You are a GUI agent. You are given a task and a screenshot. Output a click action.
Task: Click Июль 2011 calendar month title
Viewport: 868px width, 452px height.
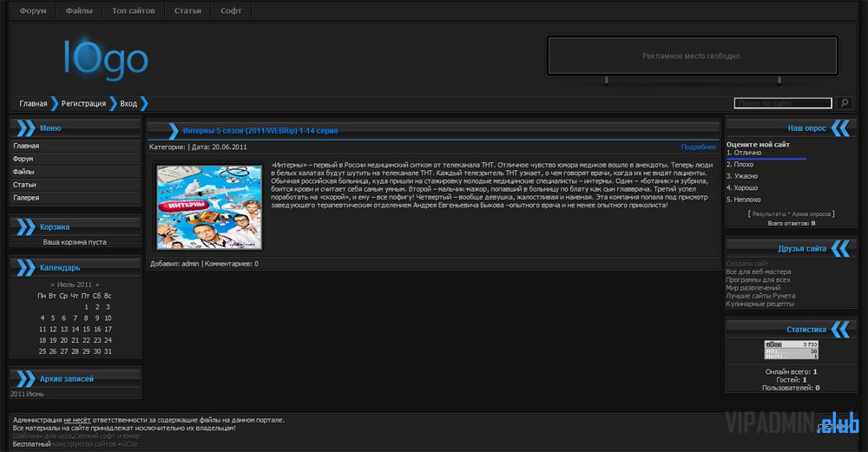click(75, 285)
